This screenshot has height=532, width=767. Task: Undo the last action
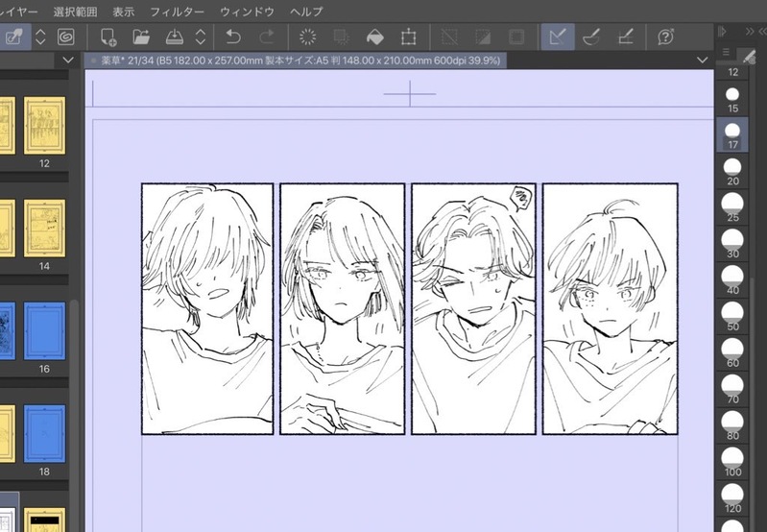(233, 36)
